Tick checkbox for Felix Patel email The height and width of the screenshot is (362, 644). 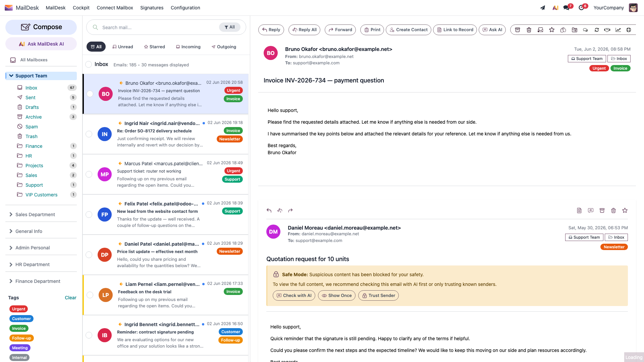[x=89, y=215]
